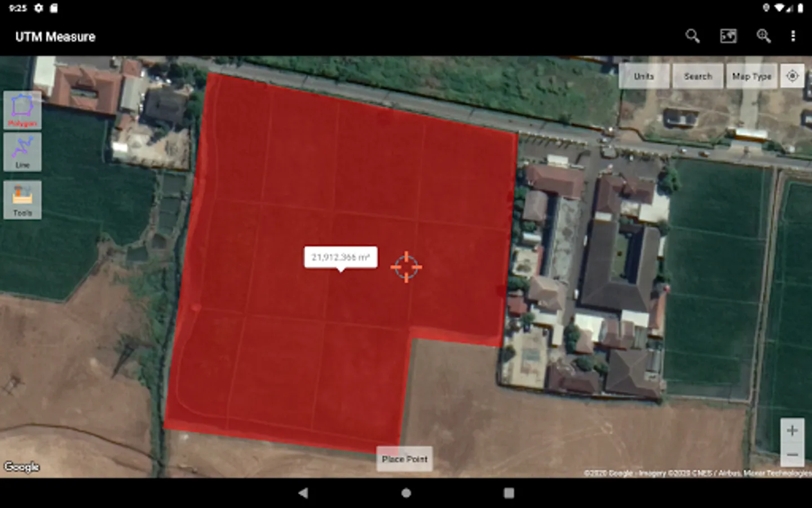The height and width of the screenshot is (508, 812).
Task: Select the Polygon measurement tool
Action: pyautogui.click(x=23, y=111)
